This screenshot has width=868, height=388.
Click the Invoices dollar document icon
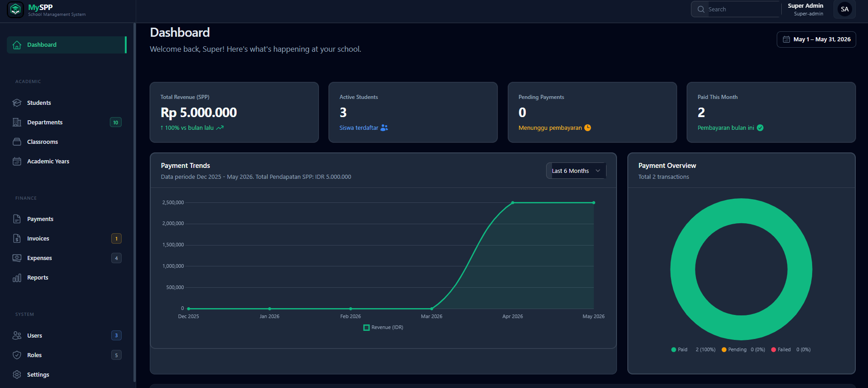pyautogui.click(x=17, y=239)
